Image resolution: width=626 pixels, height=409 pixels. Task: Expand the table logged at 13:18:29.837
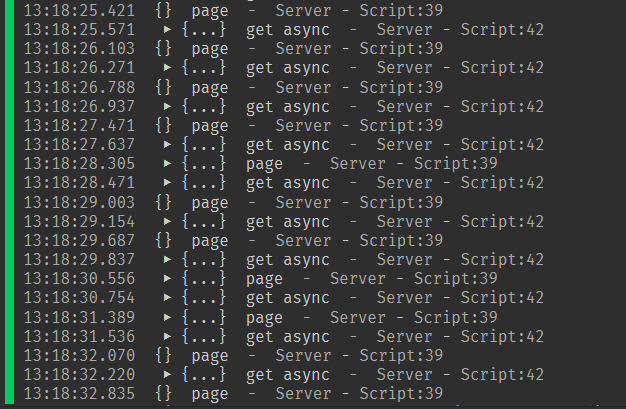click(x=167, y=260)
